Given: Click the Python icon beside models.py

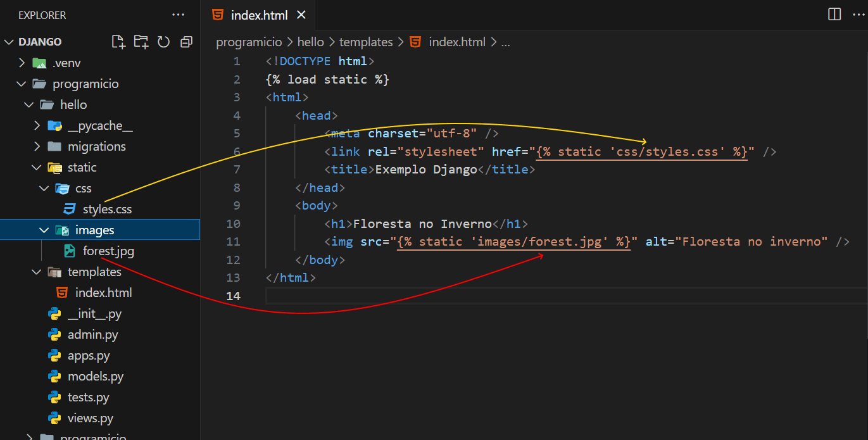Looking at the screenshot, I should (54, 376).
